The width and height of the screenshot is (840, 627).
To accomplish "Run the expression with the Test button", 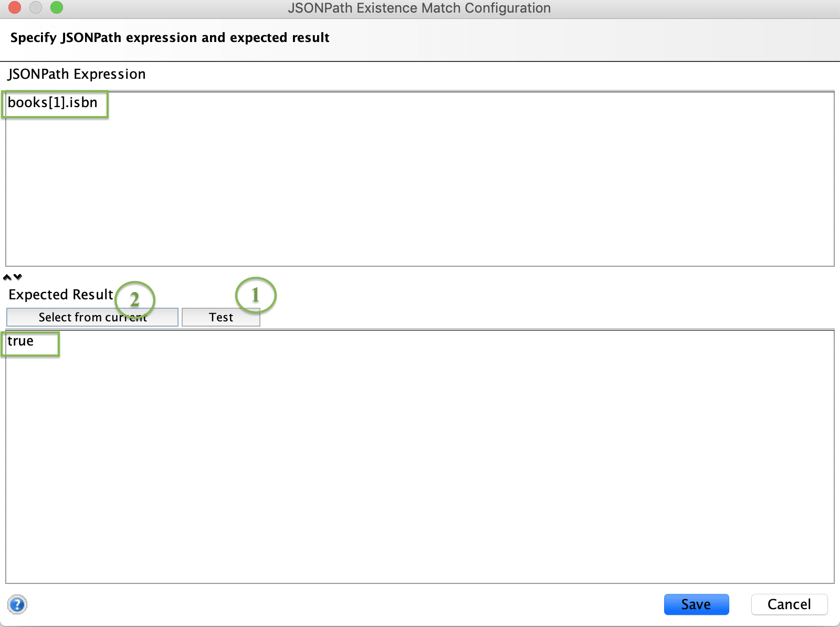I will click(220, 317).
